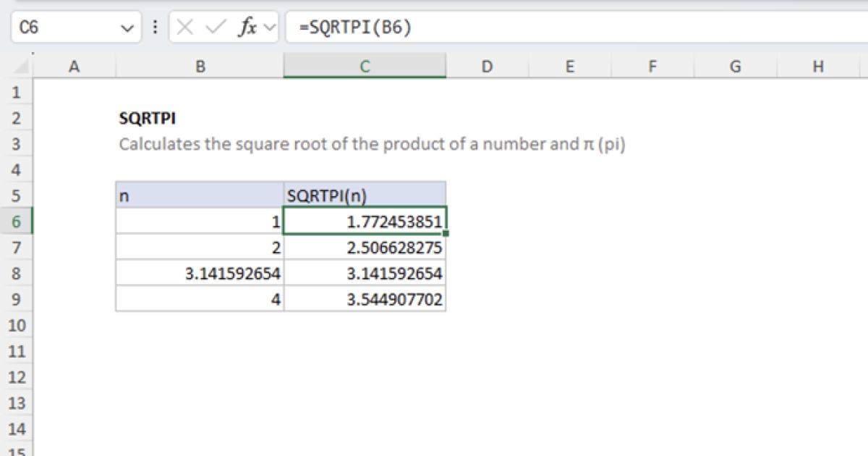Image resolution: width=868 pixels, height=456 pixels.
Task: Select the cell containing 2.506628275
Action: pyautogui.click(x=365, y=248)
